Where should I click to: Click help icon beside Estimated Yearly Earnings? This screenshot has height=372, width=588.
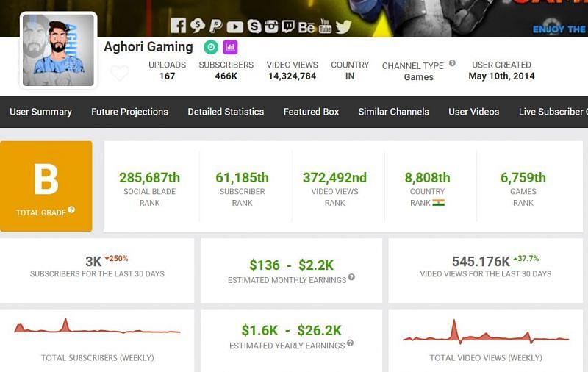[350, 343]
